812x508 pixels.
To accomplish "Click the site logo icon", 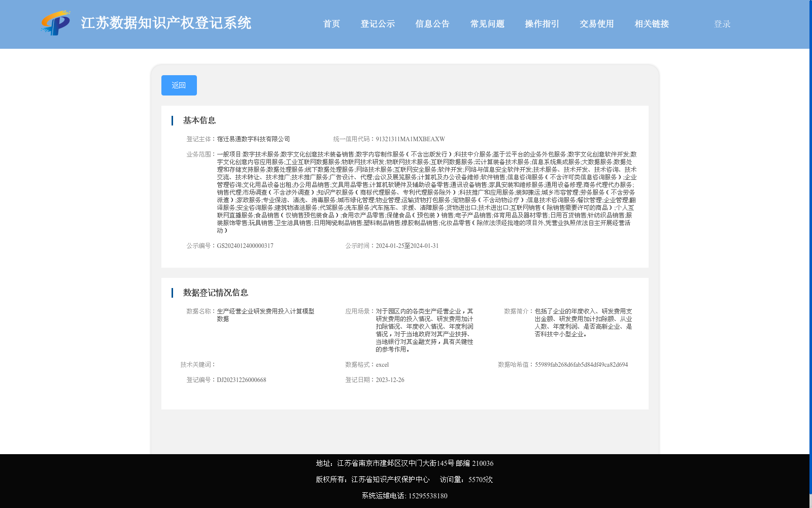I will 56,23.
